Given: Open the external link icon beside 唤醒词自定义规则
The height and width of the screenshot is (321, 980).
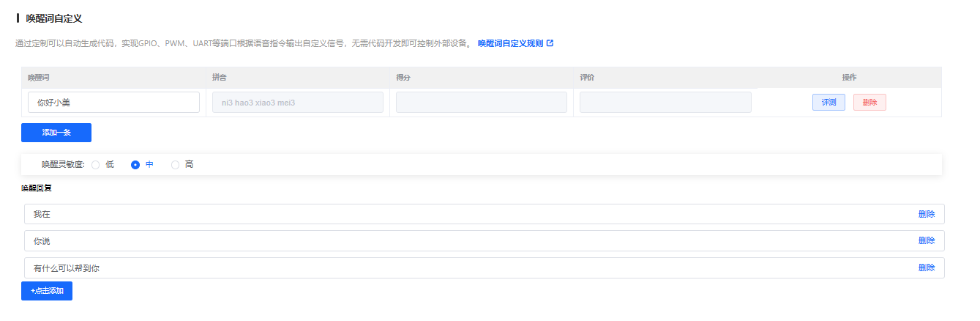Looking at the screenshot, I should coord(550,43).
